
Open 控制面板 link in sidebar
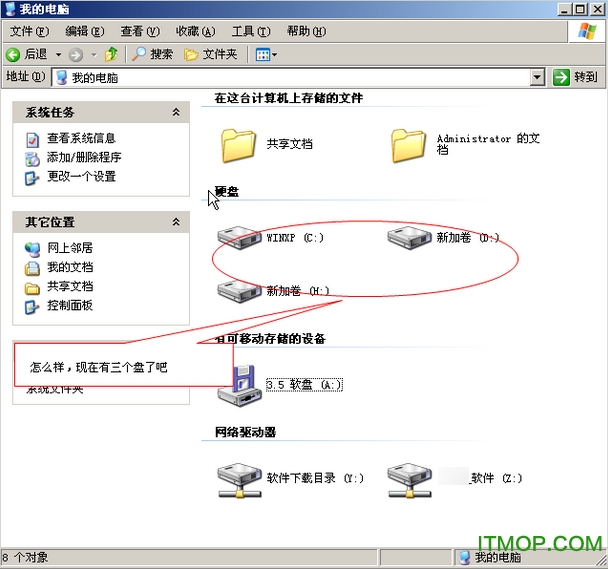[70, 306]
